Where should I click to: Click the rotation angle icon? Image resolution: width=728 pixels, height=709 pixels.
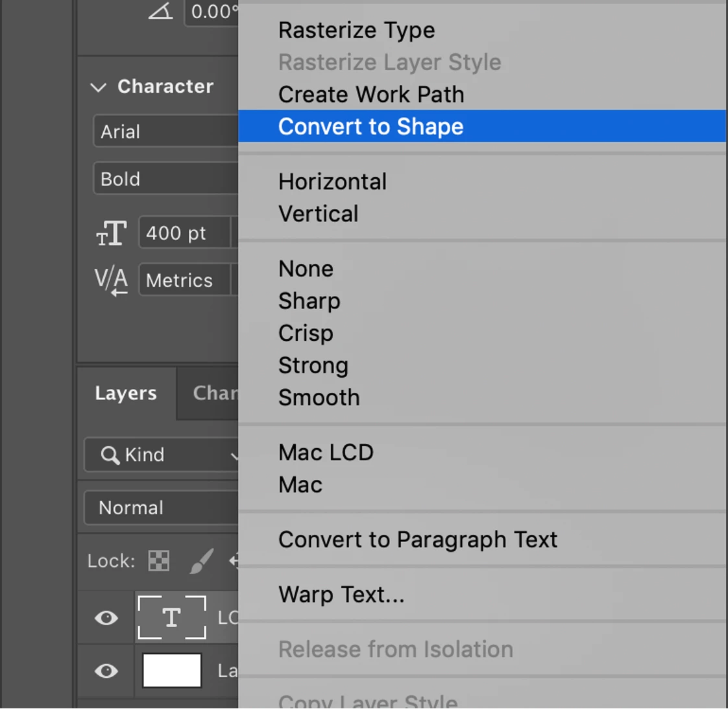click(x=160, y=11)
